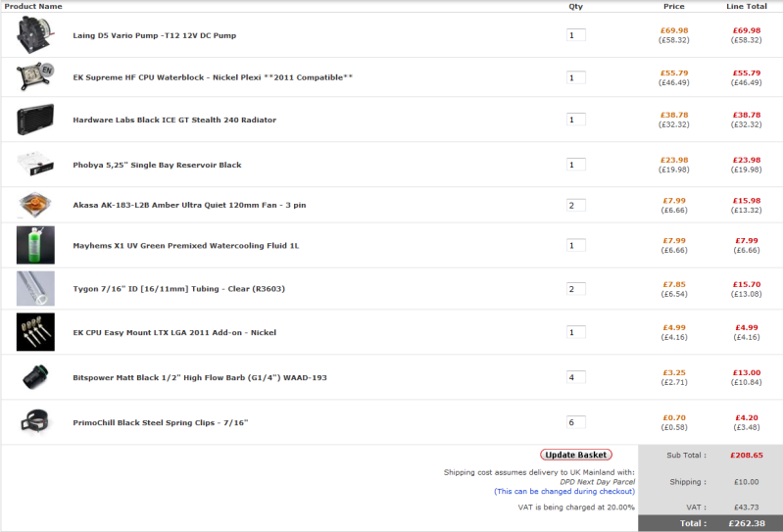Open the PrimoChill Black Steel Spring Clips link
This screenshot has width=783, height=532.
point(161,422)
